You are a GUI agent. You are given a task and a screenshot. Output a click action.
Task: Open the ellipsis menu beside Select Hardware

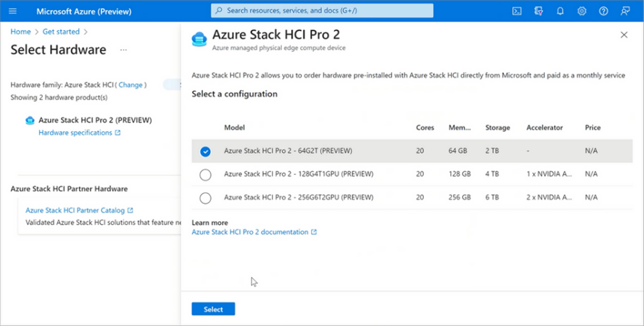click(123, 50)
